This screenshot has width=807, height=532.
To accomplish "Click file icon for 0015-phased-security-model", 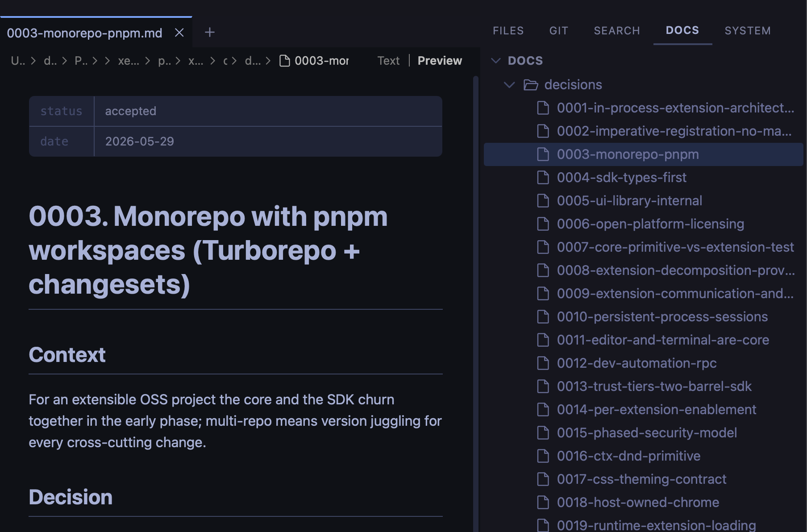I will click(543, 433).
